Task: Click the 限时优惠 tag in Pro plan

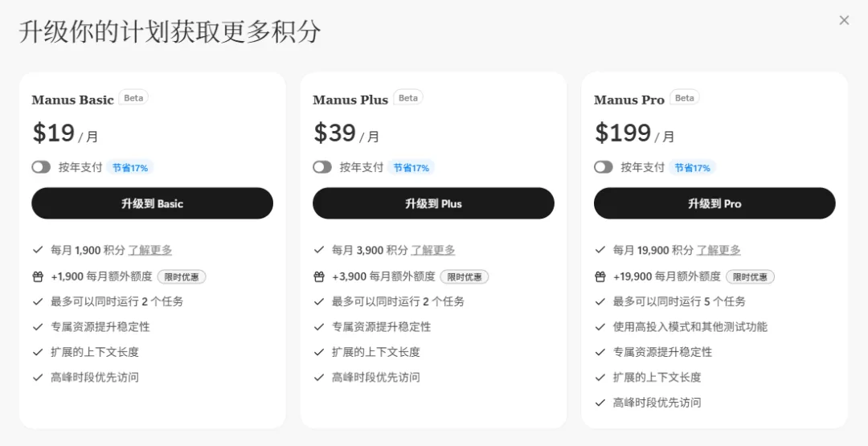Action: [x=750, y=276]
